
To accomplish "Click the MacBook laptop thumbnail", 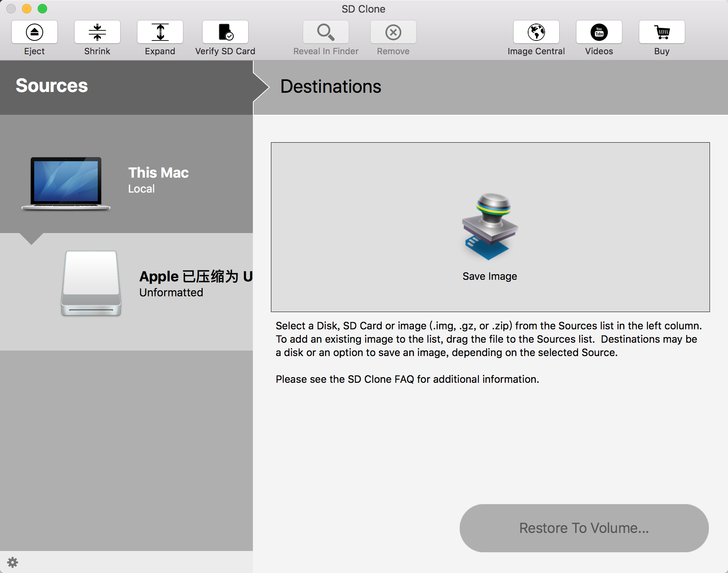I will 66,184.
